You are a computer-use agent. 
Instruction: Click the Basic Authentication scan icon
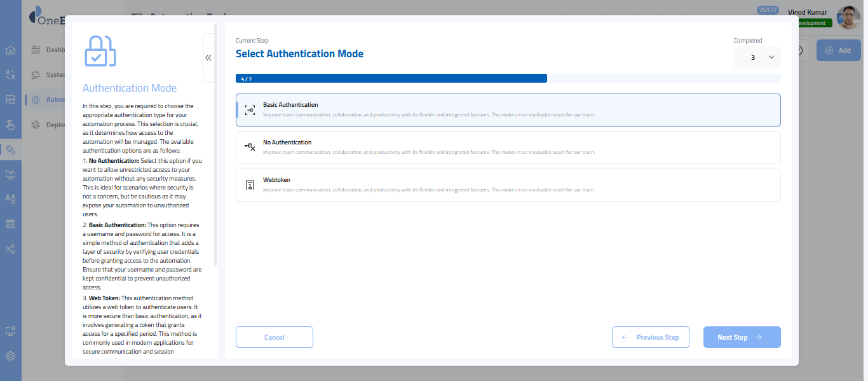(250, 110)
